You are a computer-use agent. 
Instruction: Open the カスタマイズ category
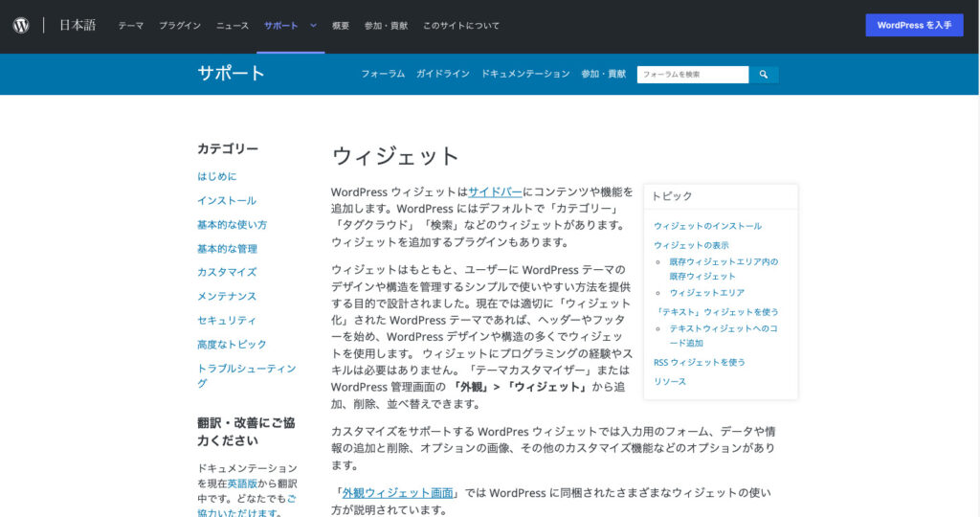227,272
